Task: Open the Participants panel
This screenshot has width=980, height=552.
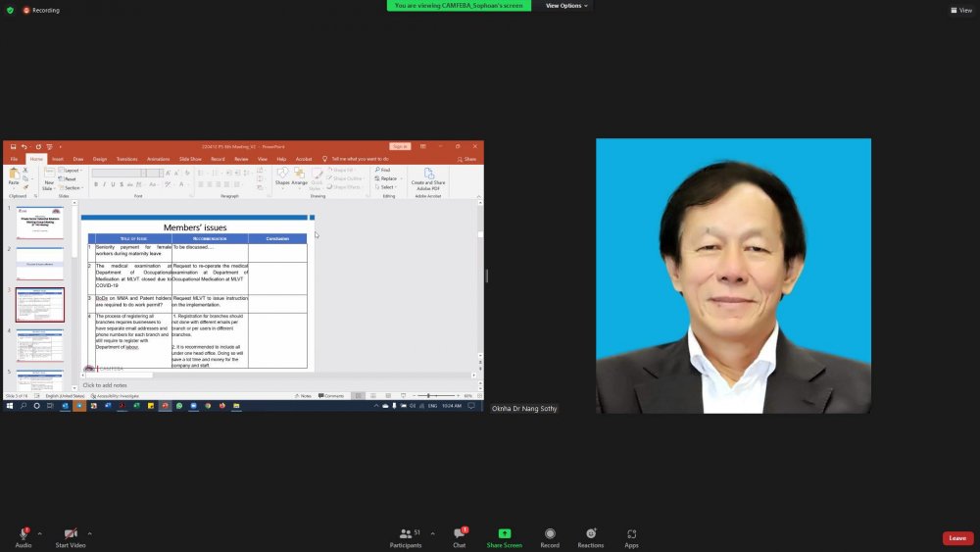Action: pyautogui.click(x=404, y=534)
